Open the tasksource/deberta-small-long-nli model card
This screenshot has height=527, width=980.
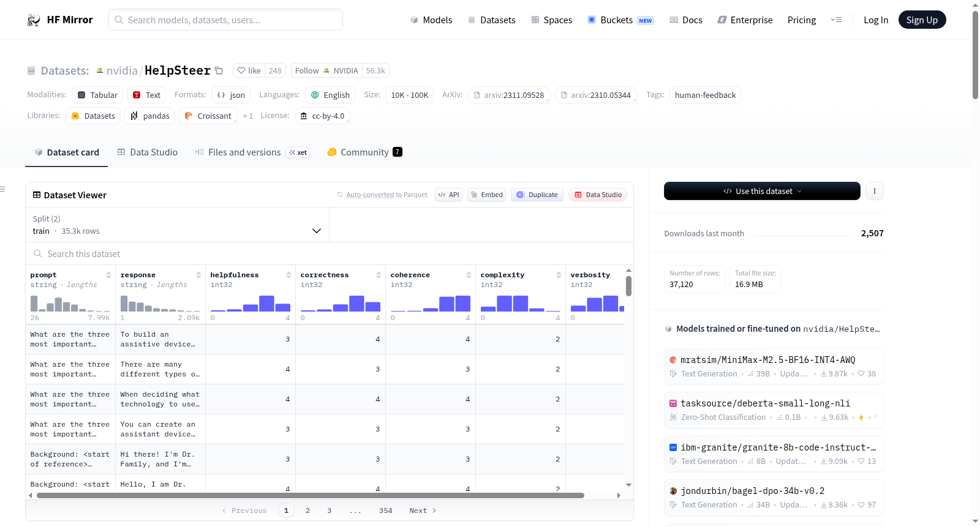click(x=774, y=410)
